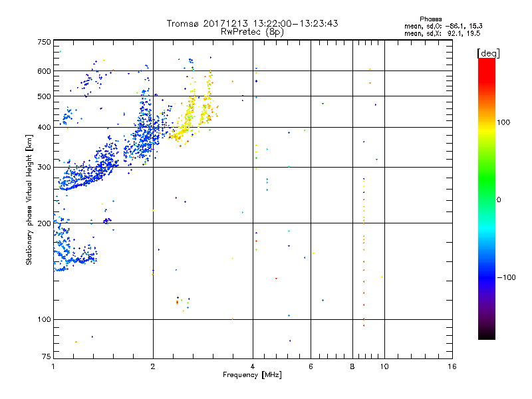
Task: Click the 'mean, sd,O: -86.1, 15.3' line
Action: (444, 26)
